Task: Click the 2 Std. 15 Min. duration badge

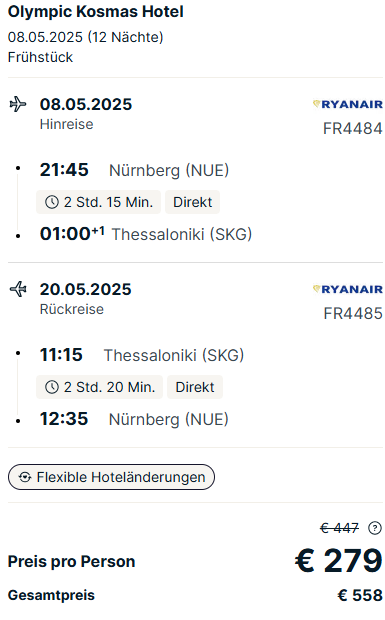Action: pyautogui.click(x=98, y=202)
